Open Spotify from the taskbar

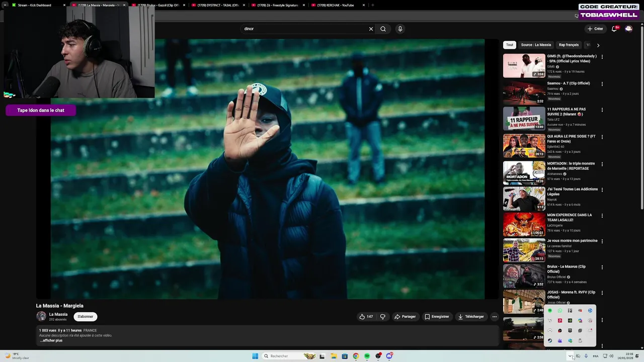pos(367,356)
